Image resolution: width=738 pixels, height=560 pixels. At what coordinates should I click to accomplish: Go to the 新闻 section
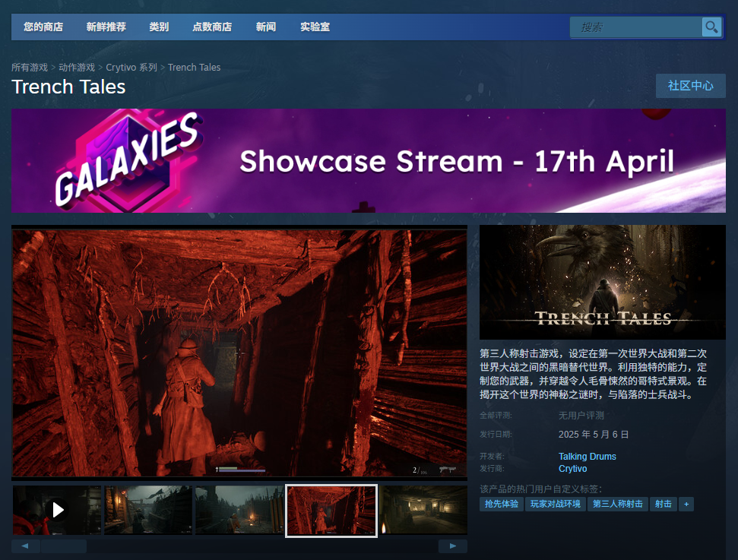coord(266,27)
